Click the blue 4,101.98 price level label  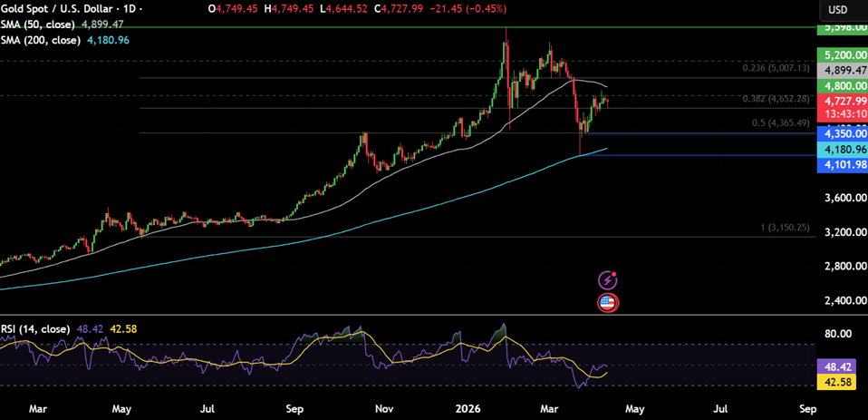(x=842, y=164)
